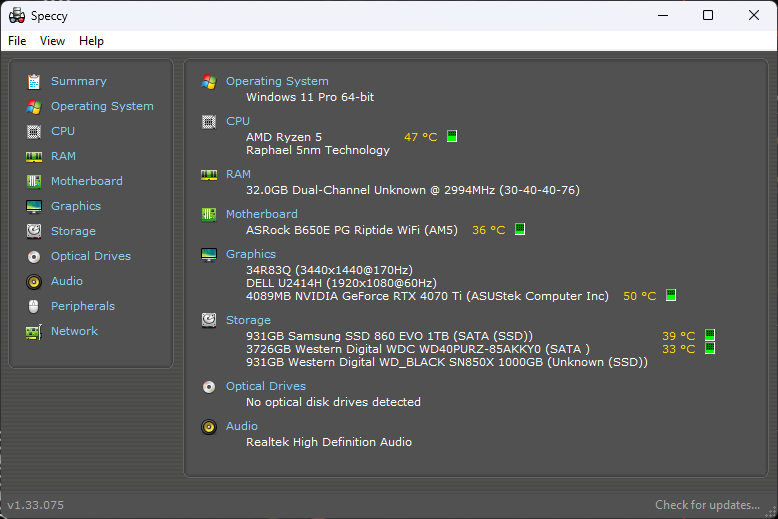This screenshot has height=519, width=778.
Task: Click the Windows flag icon in summary panel
Action: 209,81
